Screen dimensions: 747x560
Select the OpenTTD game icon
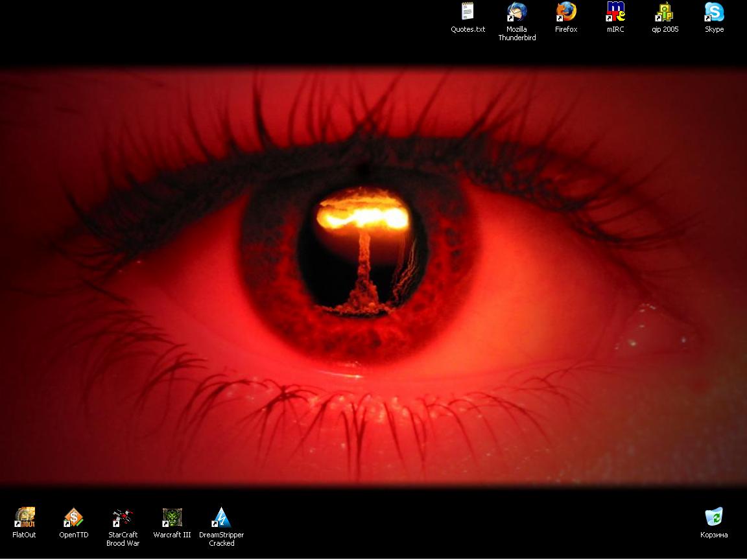tap(73, 517)
